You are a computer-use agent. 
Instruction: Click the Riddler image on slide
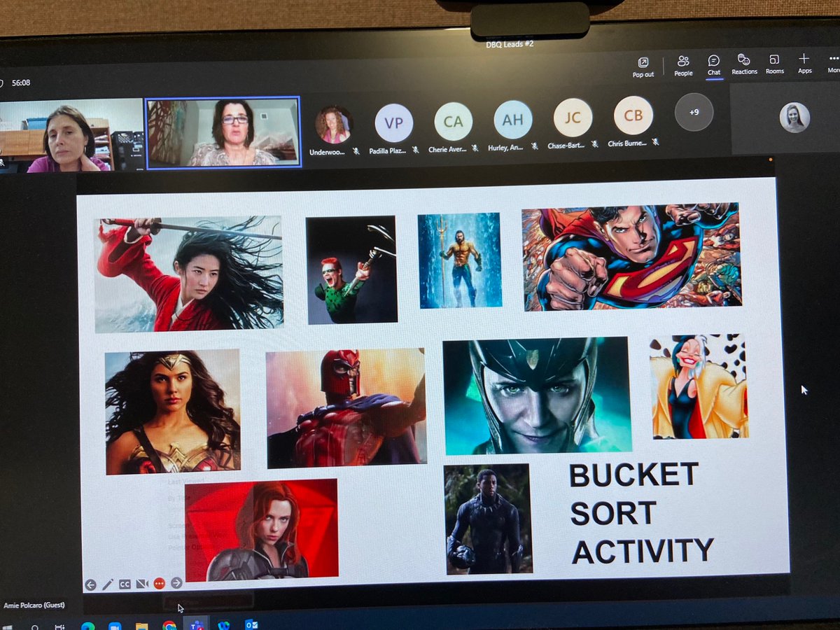351,269
